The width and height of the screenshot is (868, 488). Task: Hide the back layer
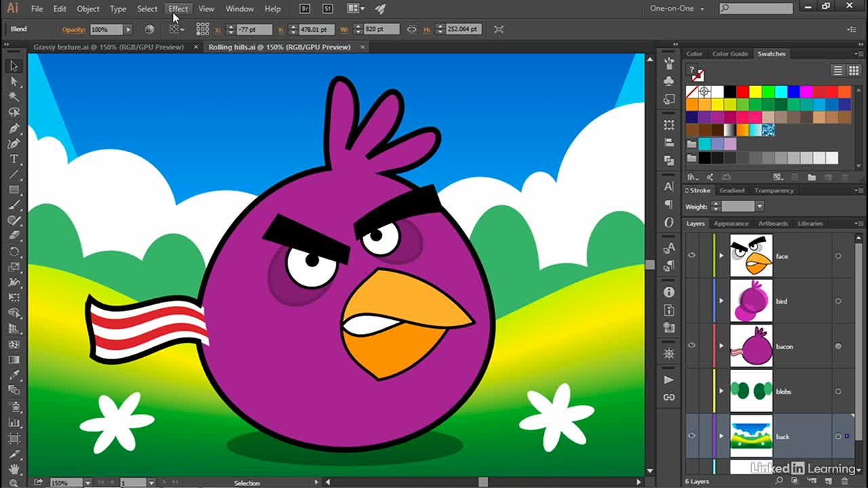tap(692, 436)
